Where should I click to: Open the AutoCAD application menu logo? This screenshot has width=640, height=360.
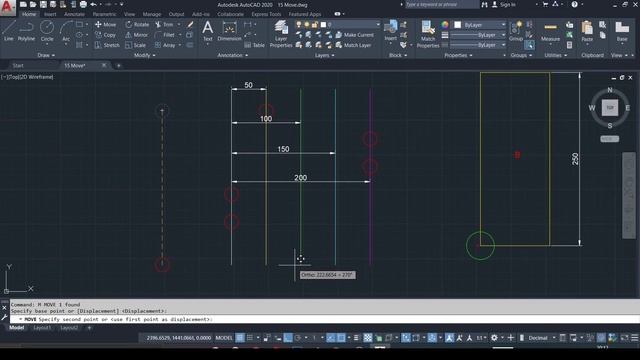coord(7,7)
